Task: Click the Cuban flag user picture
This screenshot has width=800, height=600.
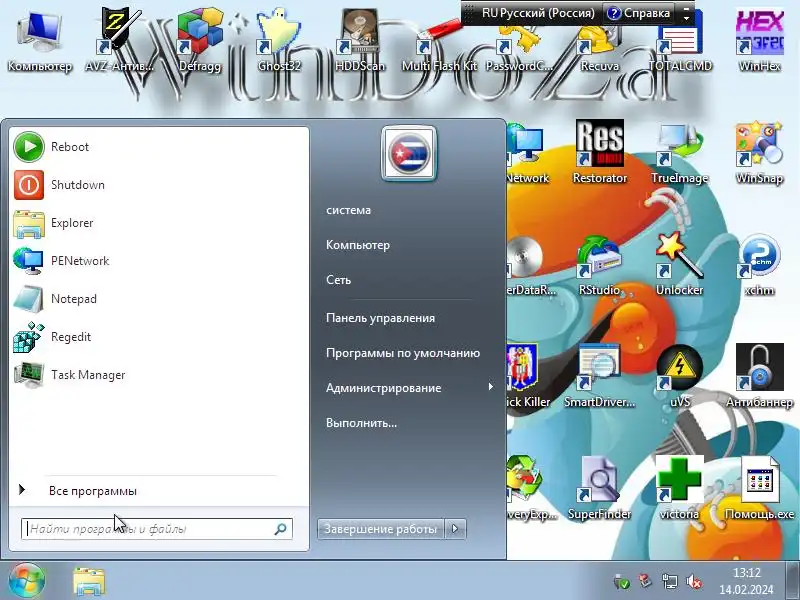Action: [409, 153]
